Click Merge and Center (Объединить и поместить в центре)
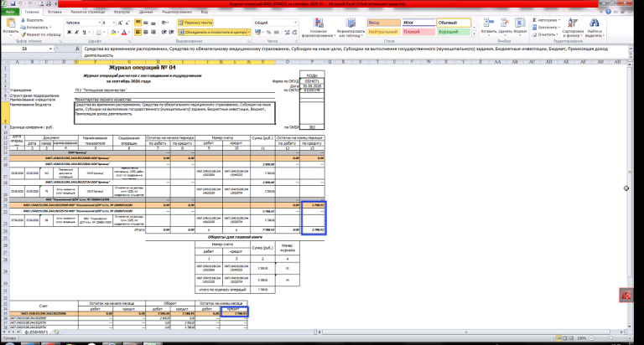Viewport: 644px width, 345px height. (x=212, y=32)
